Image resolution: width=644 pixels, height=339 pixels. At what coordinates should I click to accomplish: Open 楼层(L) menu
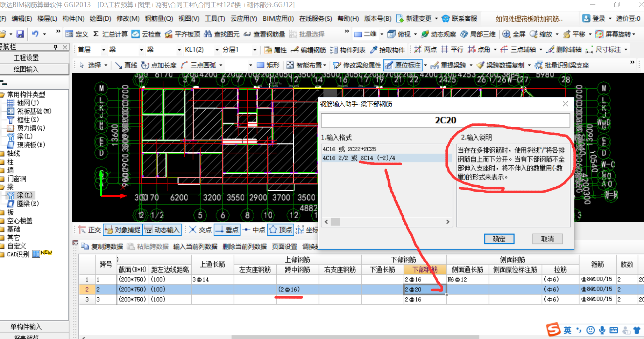tap(47, 19)
